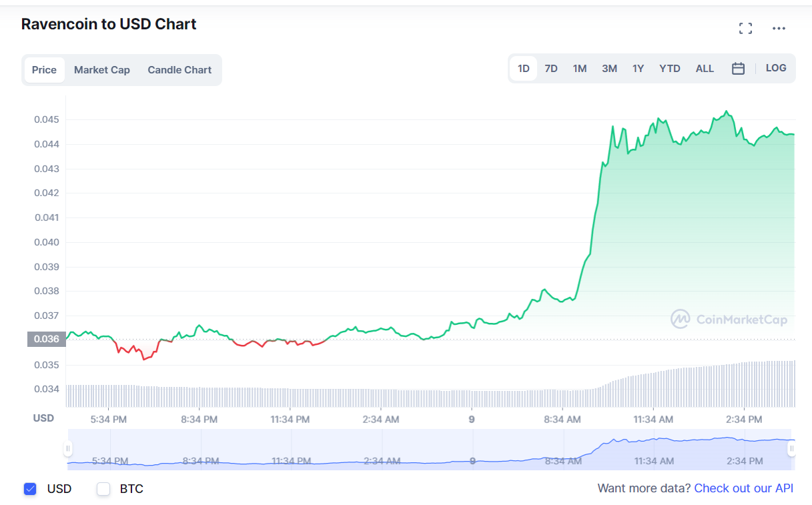Click the 0.045 y-axis label
Image resolution: width=812 pixels, height=505 pixels.
pos(47,119)
